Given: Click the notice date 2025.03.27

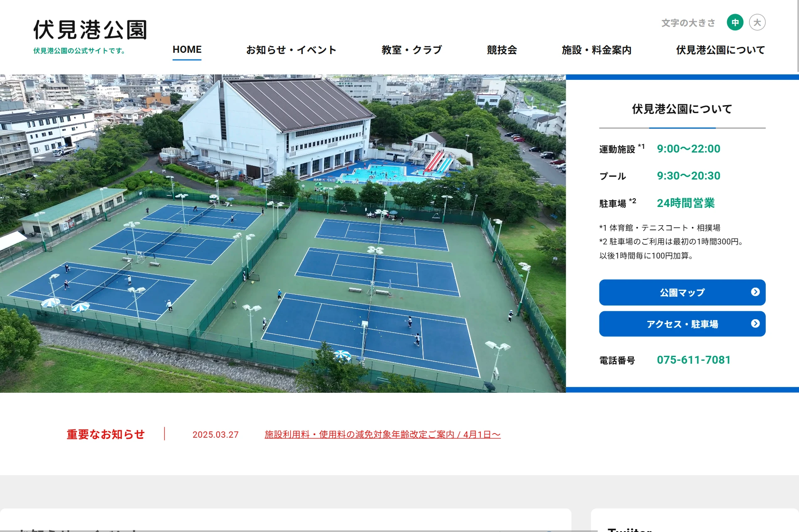Looking at the screenshot, I should pos(215,434).
